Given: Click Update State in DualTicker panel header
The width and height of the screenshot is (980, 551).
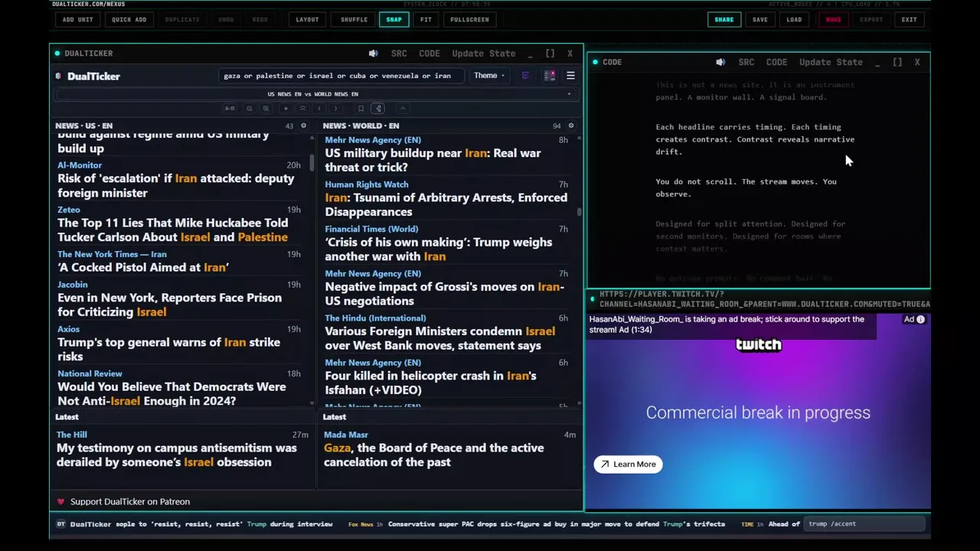Looking at the screenshot, I should tap(484, 54).
